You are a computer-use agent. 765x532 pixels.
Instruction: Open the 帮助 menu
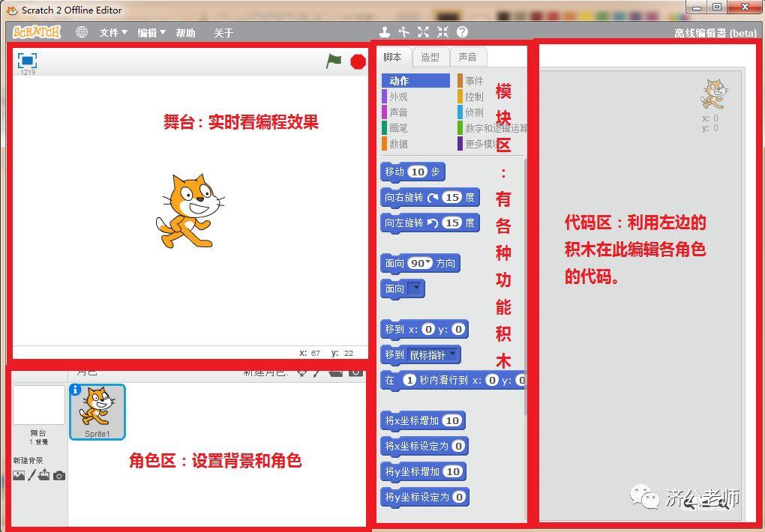click(x=185, y=33)
